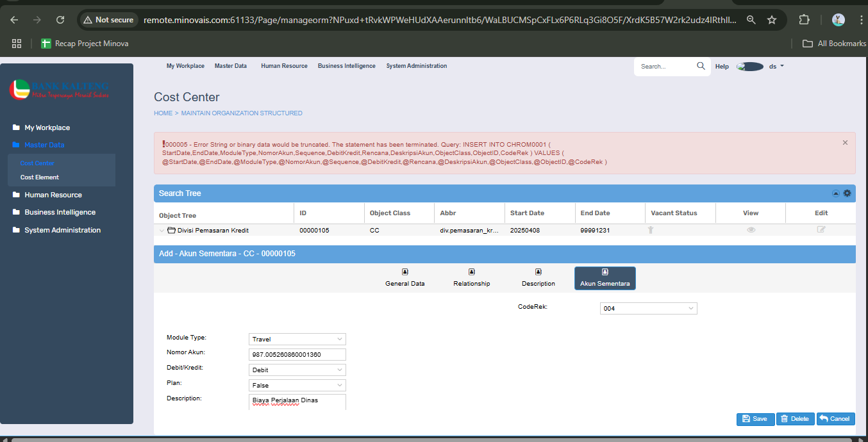Open the browser extensions puzzle icon
The width and height of the screenshot is (868, 442).
click(805, 20)
